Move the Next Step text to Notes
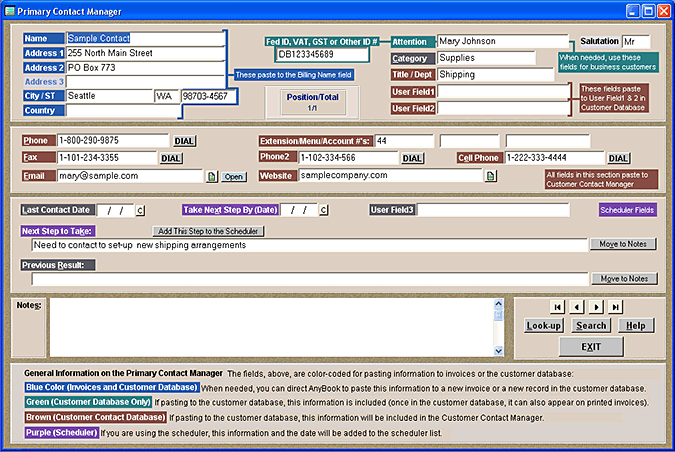This screenshot has width=675, height=452. click(623, 244)
